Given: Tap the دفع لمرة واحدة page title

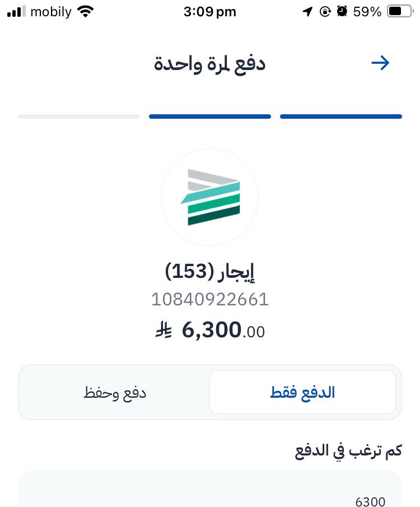Looking at the screenshot, I should (x=210, y=63).
